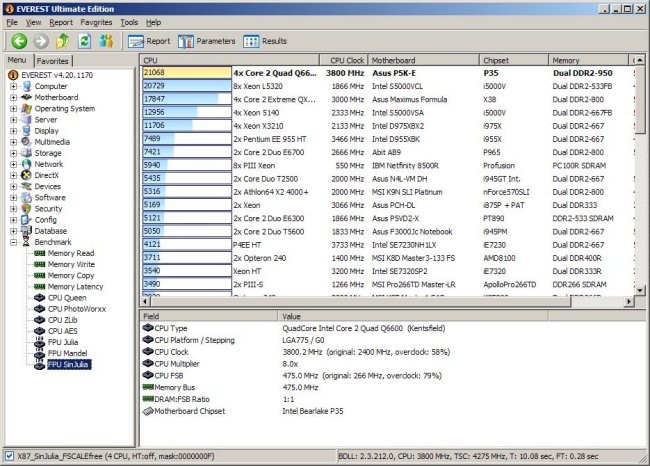Screen dimensions: 650x466
Task: Select the 8x Xeon L5320 result row
Action: [388, 86]
